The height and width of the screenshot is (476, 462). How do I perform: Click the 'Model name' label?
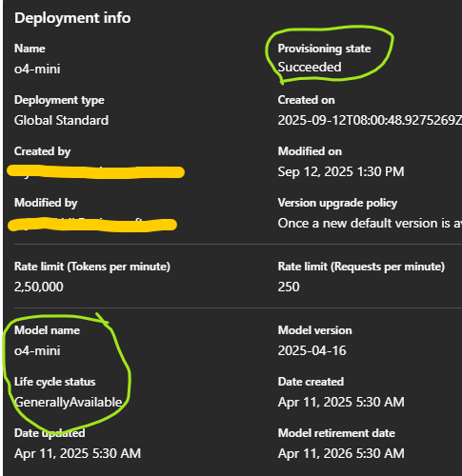click(x=47, y=330)
